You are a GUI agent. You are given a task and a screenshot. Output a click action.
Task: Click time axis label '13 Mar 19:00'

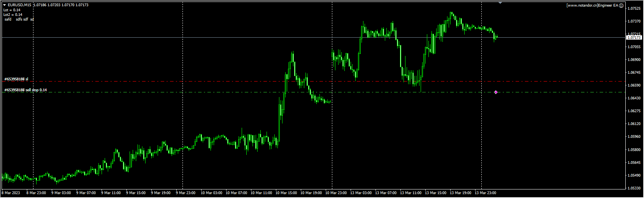click(x=461, y=193)
